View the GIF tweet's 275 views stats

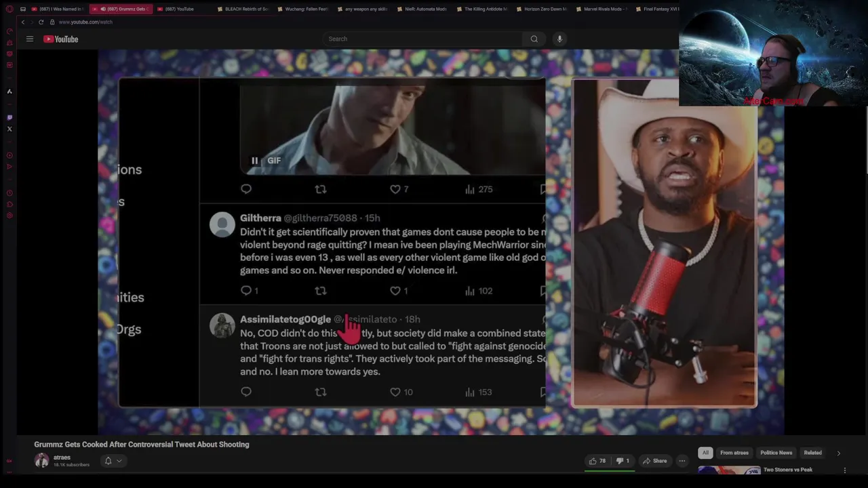click(479, 189)
